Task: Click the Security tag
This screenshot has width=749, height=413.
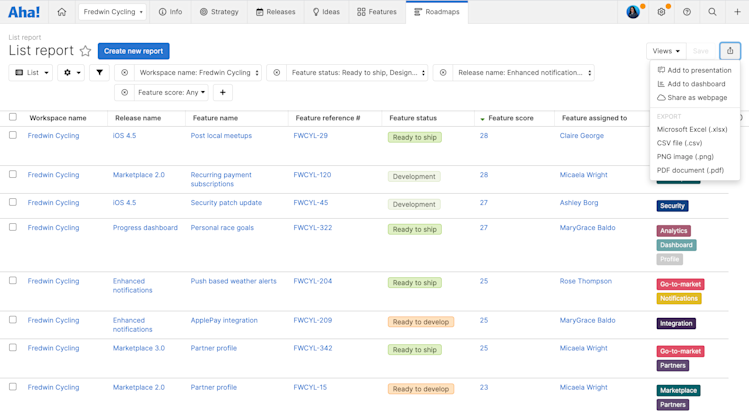Action: (x=672, y=206)
